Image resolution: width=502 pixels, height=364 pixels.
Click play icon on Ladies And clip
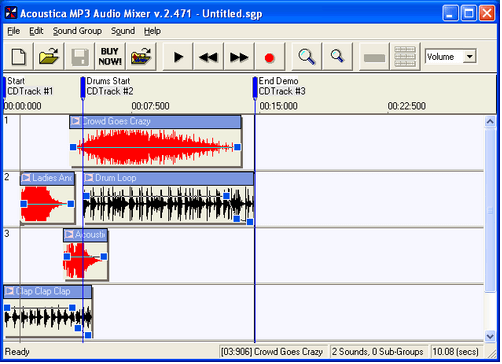(x=26, y=178)
